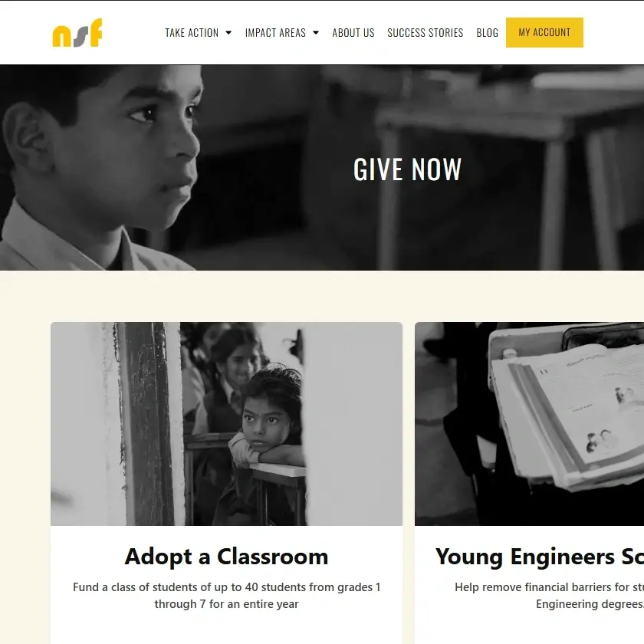Select the Young Engineers description text

(549, 596)
